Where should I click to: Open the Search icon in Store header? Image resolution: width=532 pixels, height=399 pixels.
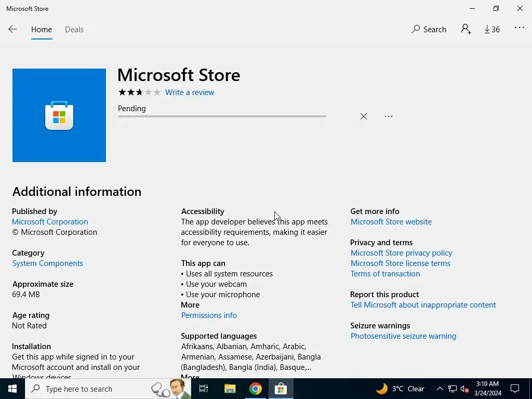429,29
